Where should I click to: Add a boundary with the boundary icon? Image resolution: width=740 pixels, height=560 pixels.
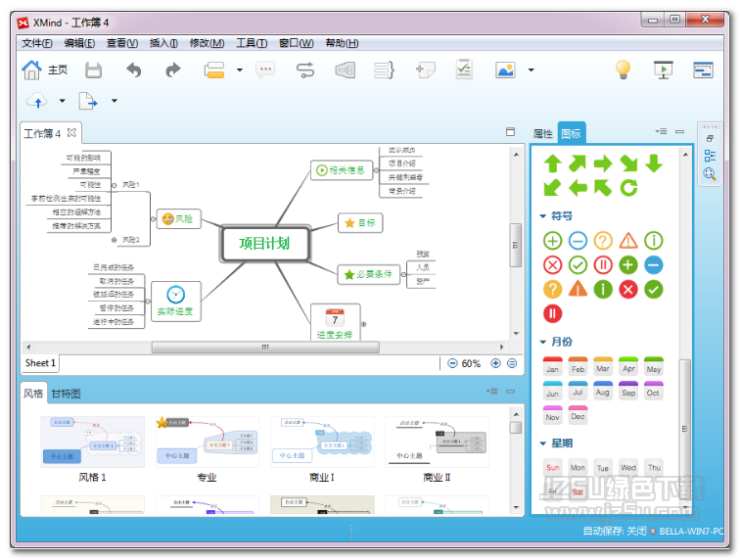tap(345, 70)
